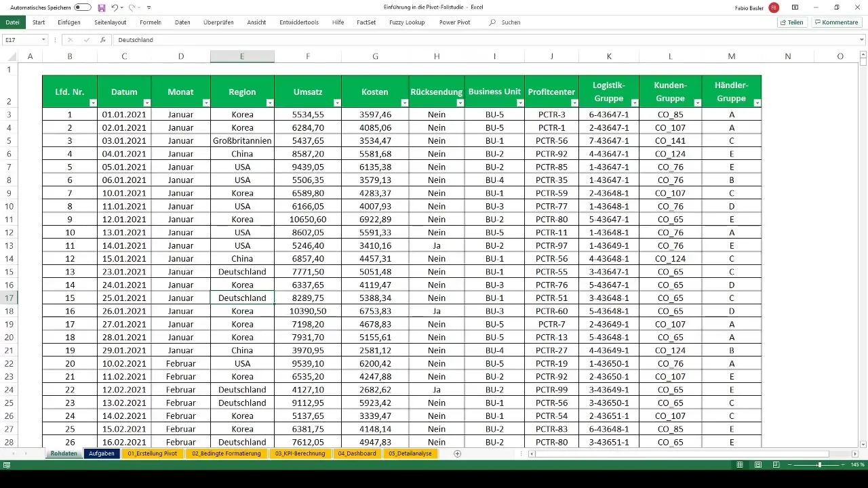Open the Datum column filter dropdown
The image size is (868, 488).
tap(146, 103)
